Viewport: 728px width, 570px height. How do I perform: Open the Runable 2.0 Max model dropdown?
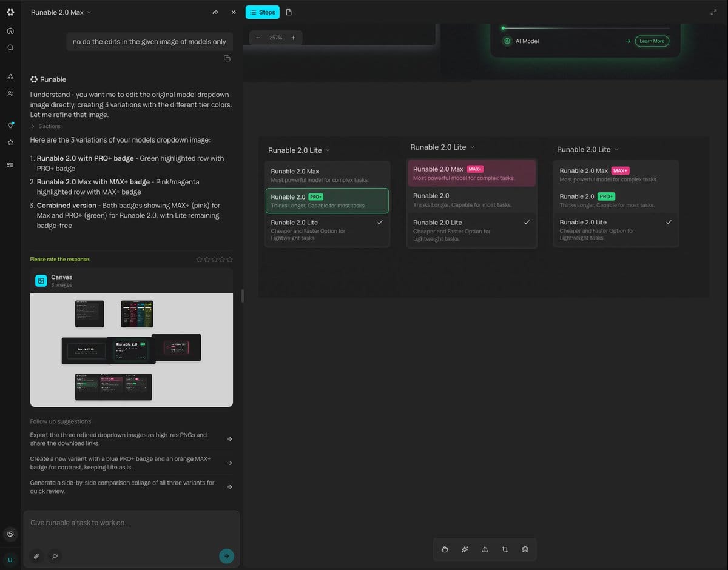tap(61, 12)
